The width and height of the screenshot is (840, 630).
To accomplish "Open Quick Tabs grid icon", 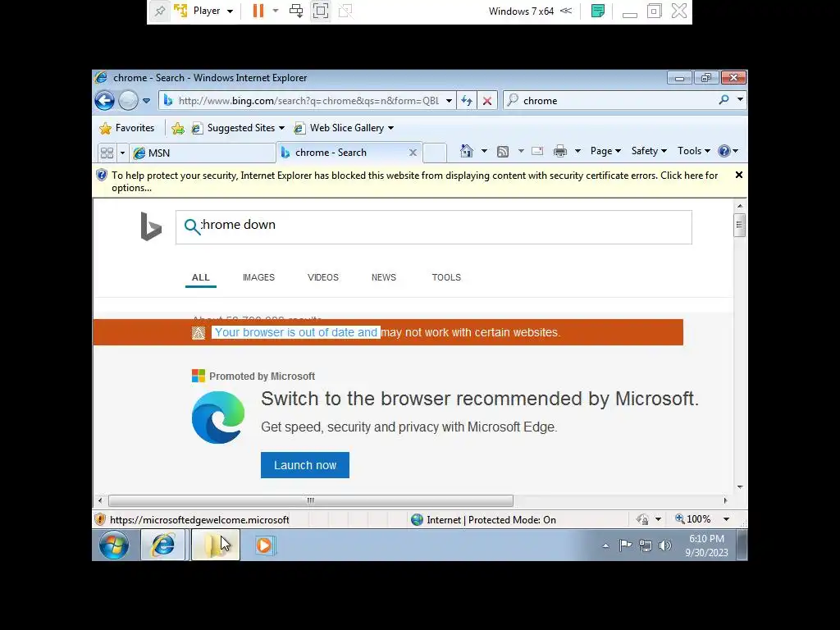I will pyautogui.click(x=107, y=153).
